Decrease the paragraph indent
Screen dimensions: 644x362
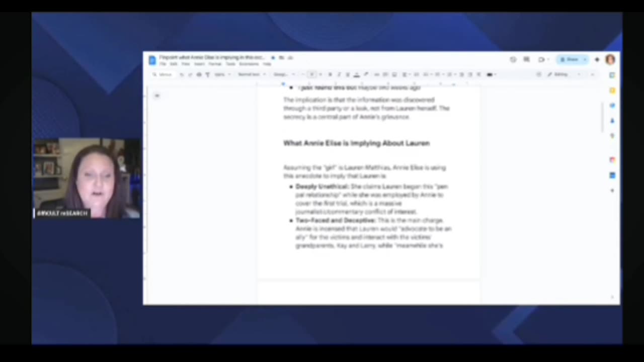coord(461,74)
